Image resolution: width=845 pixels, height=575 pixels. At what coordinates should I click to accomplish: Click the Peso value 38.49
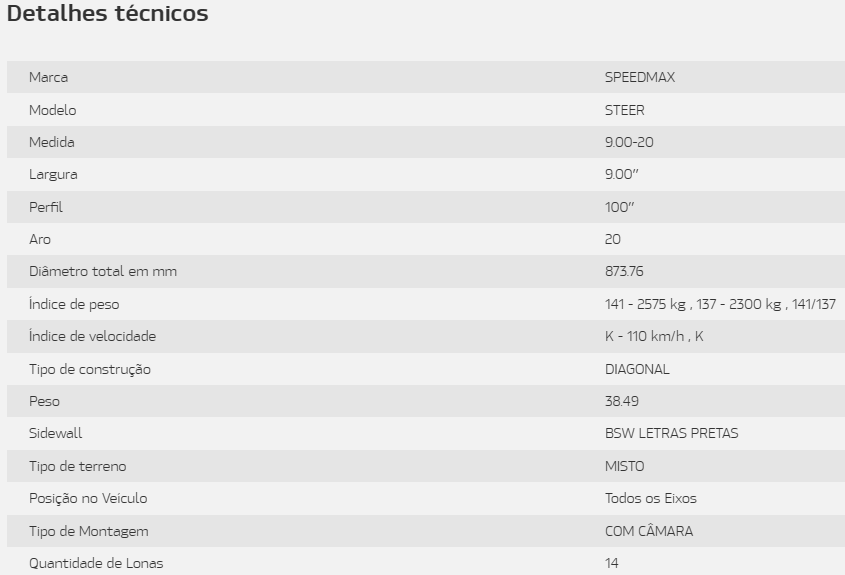tap(621, 401)
